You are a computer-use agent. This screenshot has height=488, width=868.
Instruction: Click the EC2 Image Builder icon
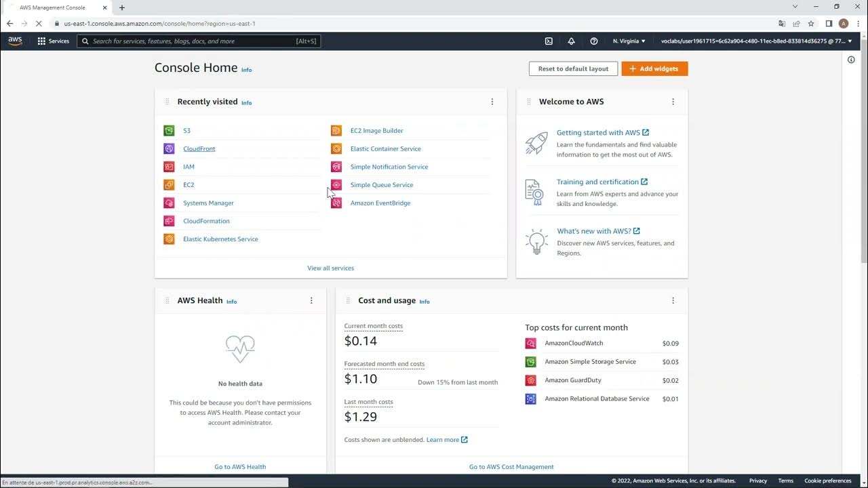(336, 131)
